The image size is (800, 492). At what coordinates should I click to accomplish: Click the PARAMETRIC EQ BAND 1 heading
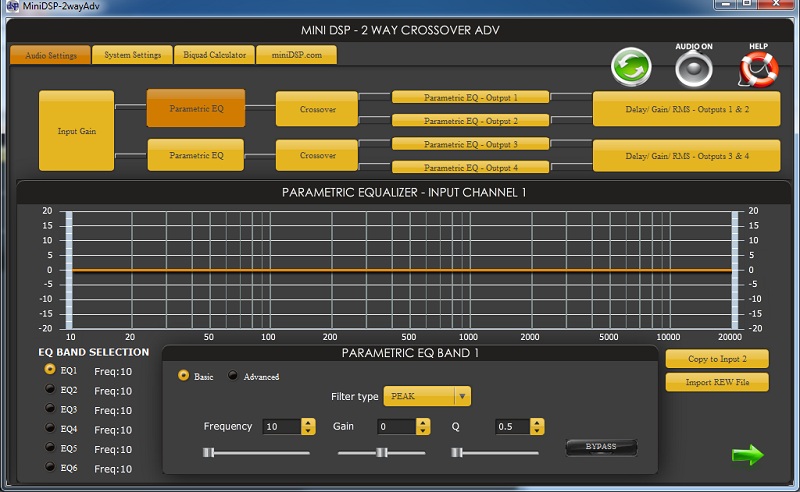(x=410, y=353)
